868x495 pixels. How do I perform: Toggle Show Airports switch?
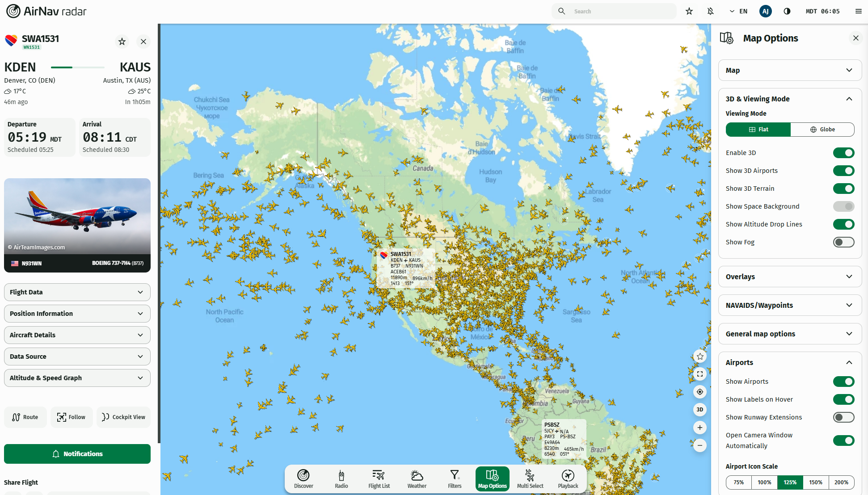pos(843,382)
